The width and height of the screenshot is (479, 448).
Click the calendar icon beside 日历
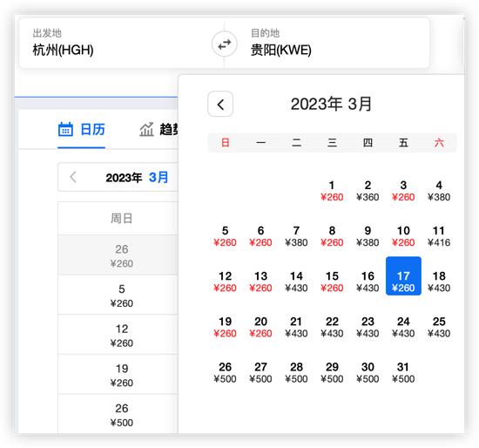65,129
